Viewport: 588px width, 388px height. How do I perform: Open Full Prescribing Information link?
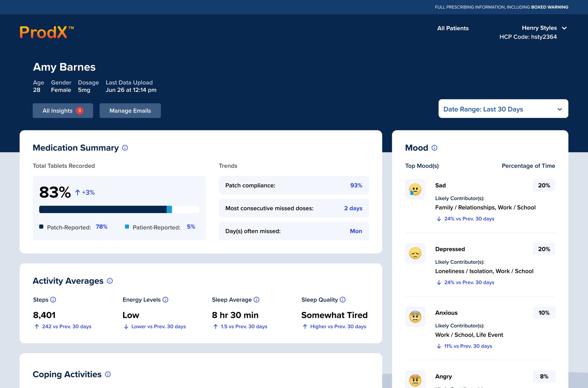[502, 7]
